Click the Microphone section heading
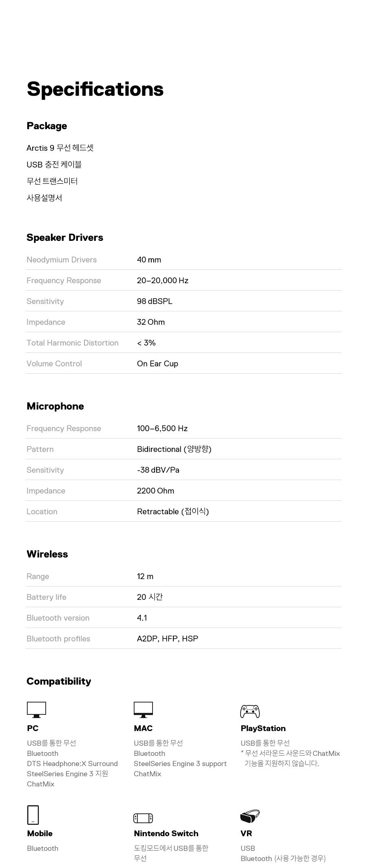367x868 pixels. 55,406
